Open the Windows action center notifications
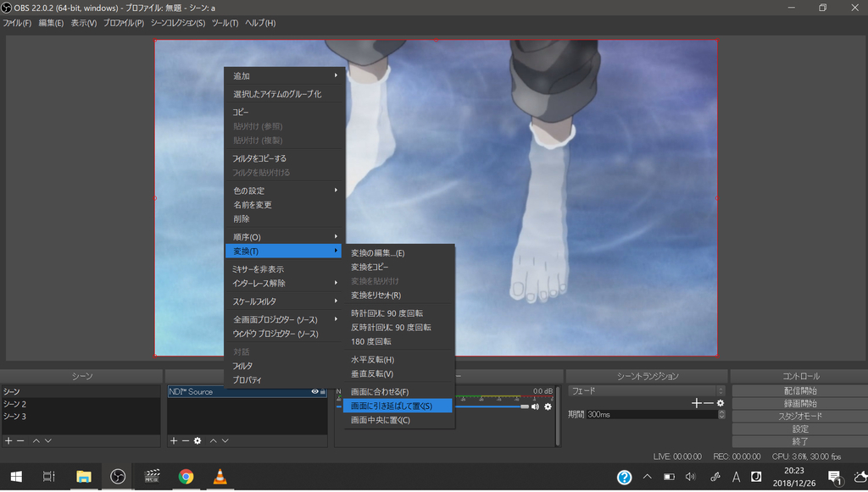 pyautogui.click(x=835, y=477)
